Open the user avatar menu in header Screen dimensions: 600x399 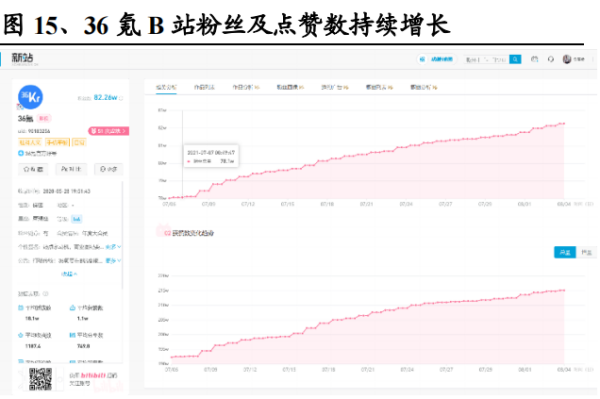[567, 59]
